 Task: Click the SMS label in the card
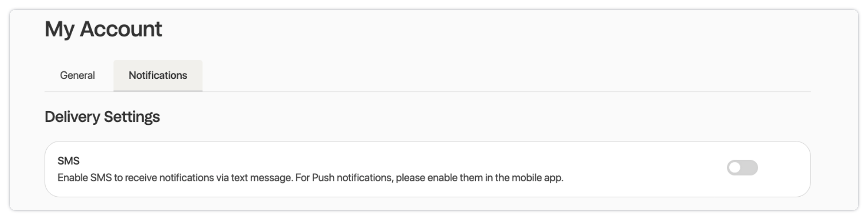pyautogui.click(x=69, y=161)
